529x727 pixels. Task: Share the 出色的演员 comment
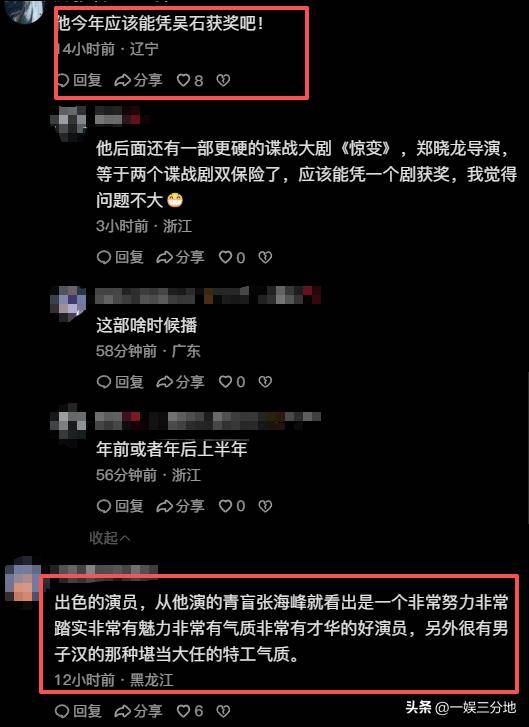tap(138, 711)
